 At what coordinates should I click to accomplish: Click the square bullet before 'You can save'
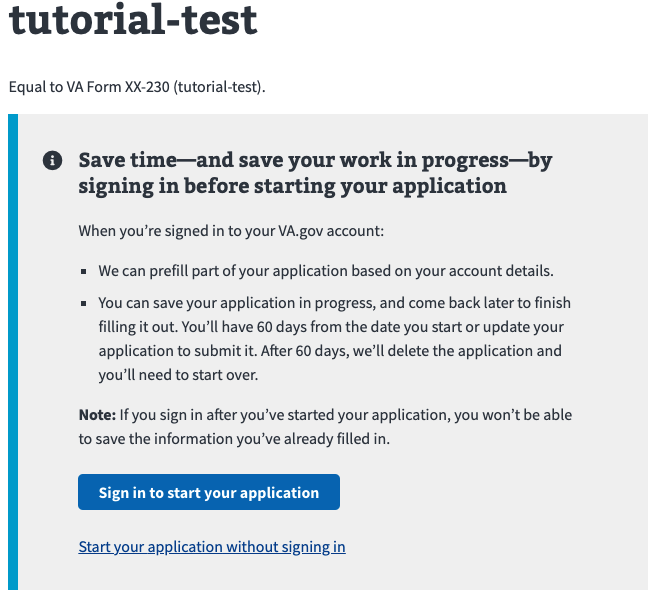85,303
